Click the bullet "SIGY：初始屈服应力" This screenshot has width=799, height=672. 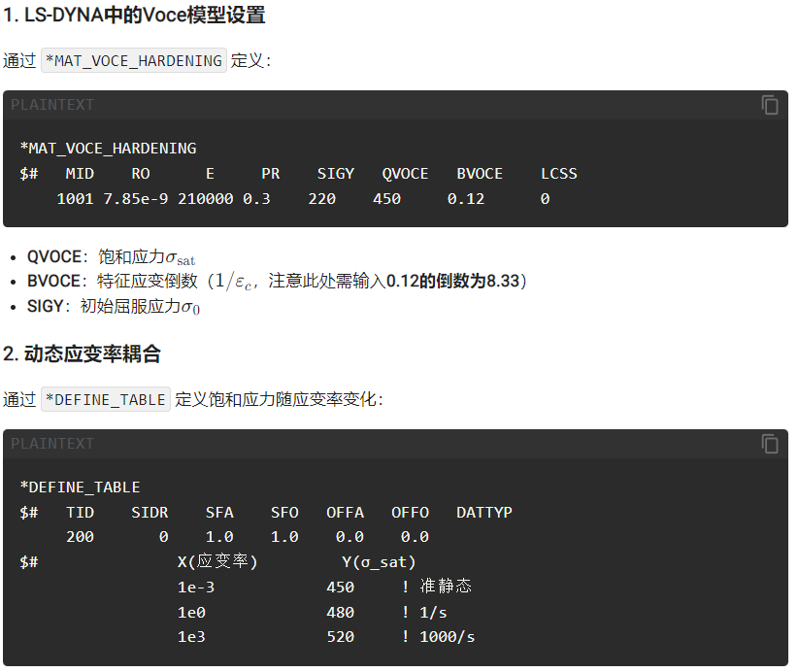pyautogui.click(x=114, y=307)
